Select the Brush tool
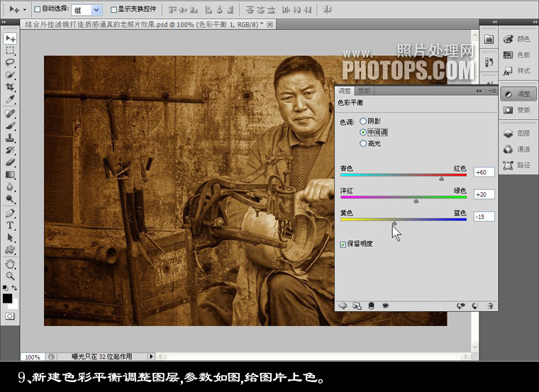The height and width of the screenshot is (392, 539). click(x=11, y=125)
